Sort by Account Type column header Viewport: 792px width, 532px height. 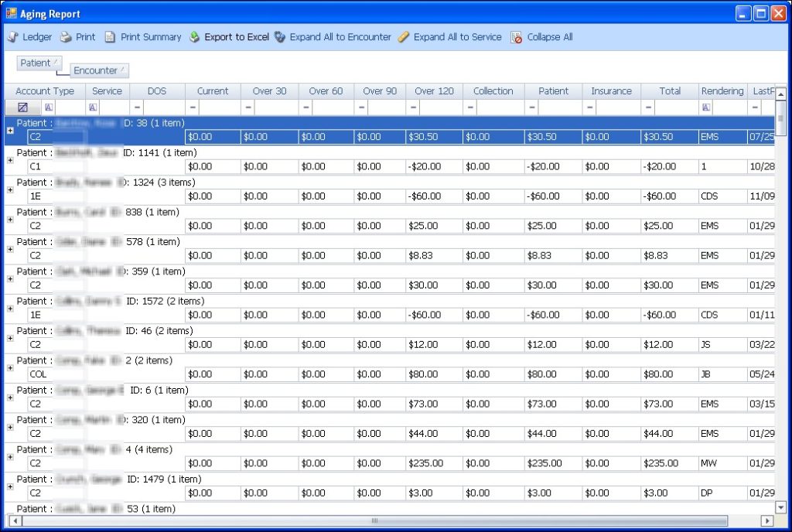click(45, 90)
